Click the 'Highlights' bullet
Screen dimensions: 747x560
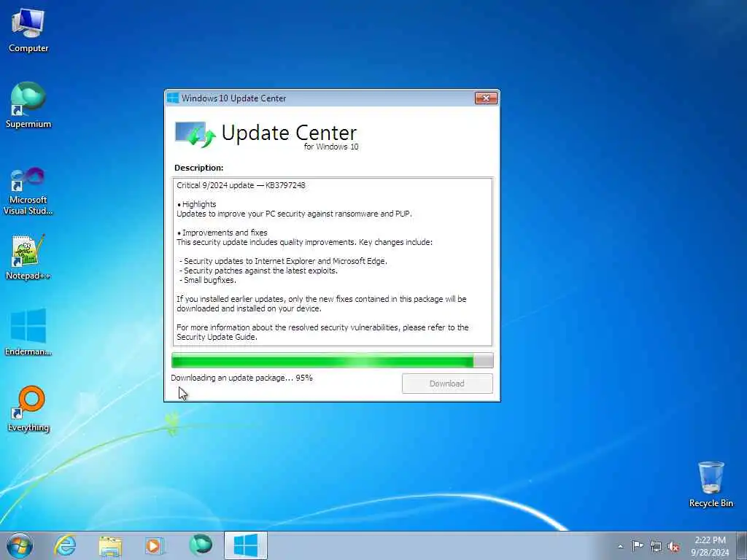[196, 204]
